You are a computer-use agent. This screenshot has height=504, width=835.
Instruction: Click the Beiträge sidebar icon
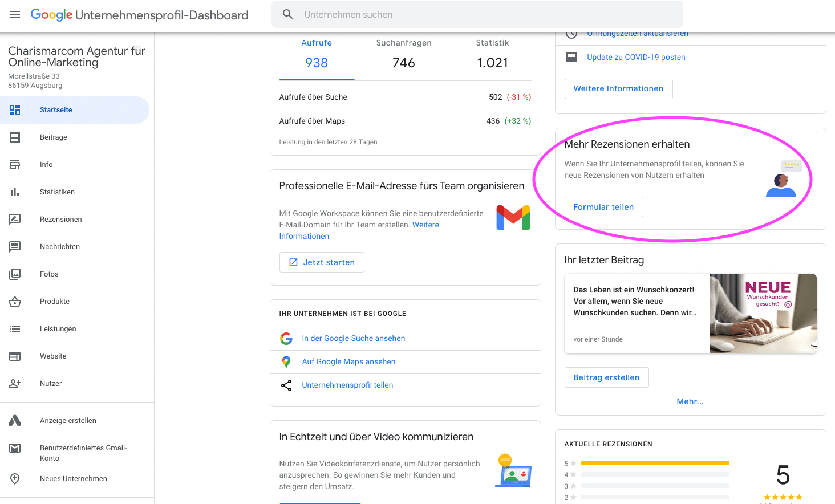pyautogui.click(x=15, y=137)
